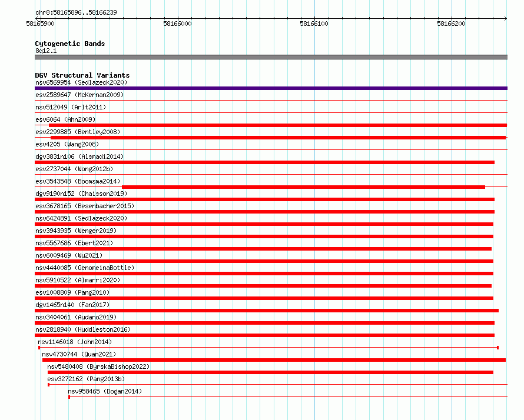Screen dimensions: 524x420
Task: Click ruler position 58165900
Action: [40, 24]
